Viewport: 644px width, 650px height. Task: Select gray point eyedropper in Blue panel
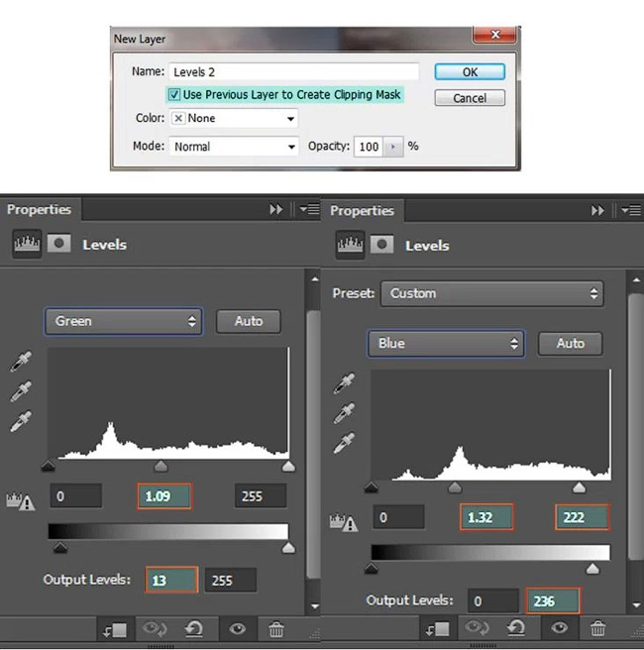pyautogui.click(x=344, y=413)
